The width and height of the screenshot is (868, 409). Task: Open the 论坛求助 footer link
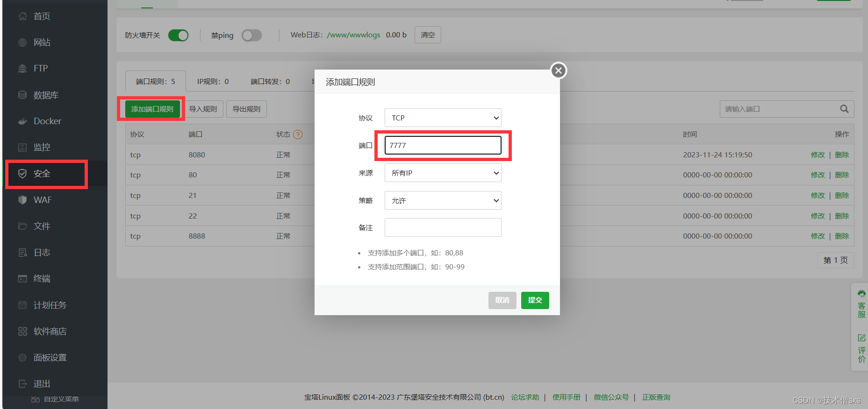tap(525, 397)
